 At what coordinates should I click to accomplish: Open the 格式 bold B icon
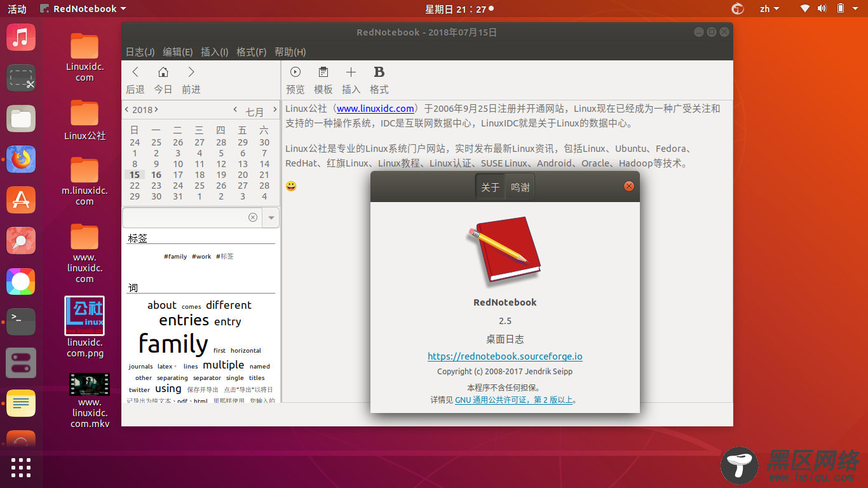[x=379, y=72]
